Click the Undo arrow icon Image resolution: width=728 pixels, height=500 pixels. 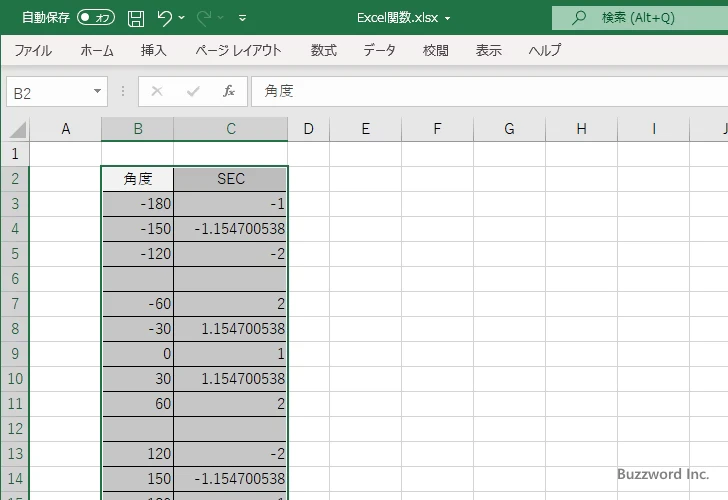pos(164,18)
